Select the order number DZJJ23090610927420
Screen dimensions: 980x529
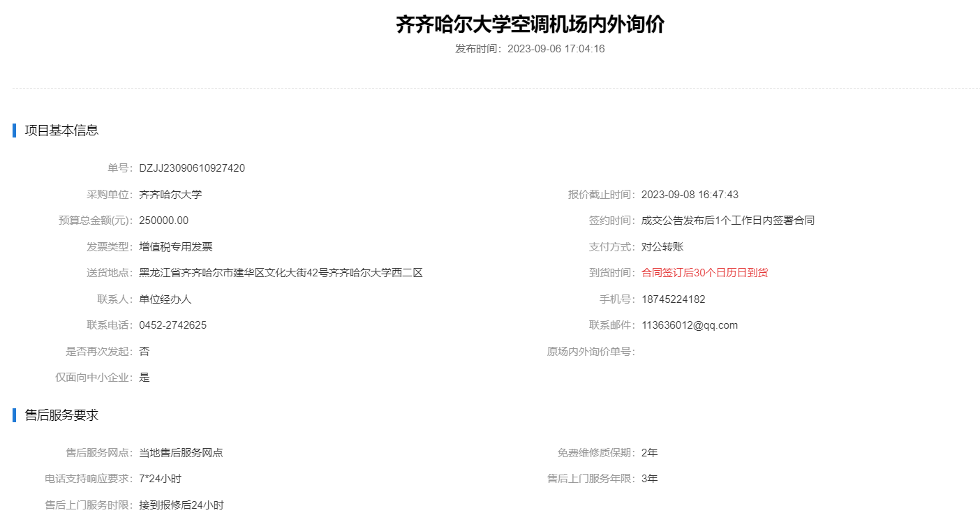(192, 168)
